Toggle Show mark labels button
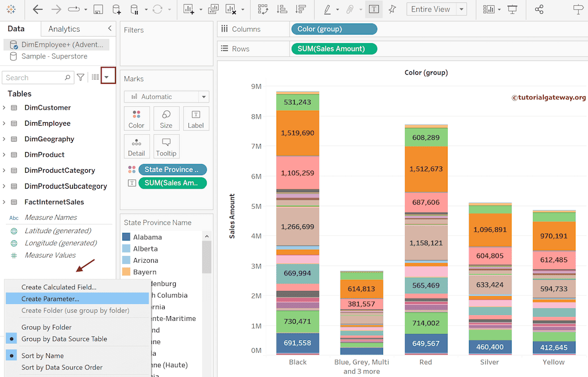This screenshot has width=588, height=377. (x=374, y=10)
